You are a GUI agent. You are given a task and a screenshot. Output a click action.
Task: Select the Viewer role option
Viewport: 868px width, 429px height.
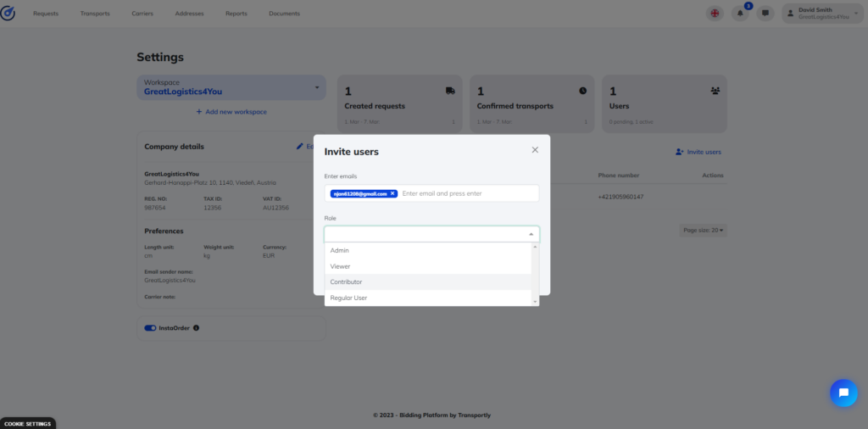[x=428, y=266]
